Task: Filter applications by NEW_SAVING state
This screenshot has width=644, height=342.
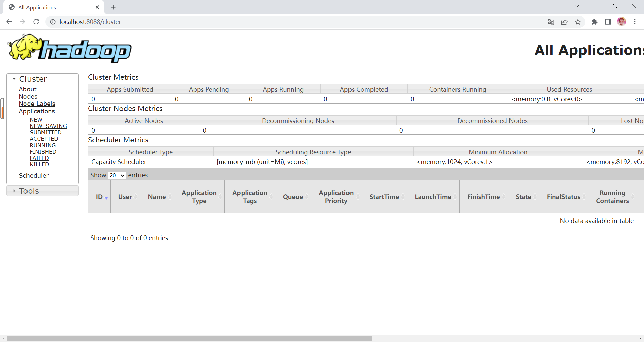Action: 48,126
